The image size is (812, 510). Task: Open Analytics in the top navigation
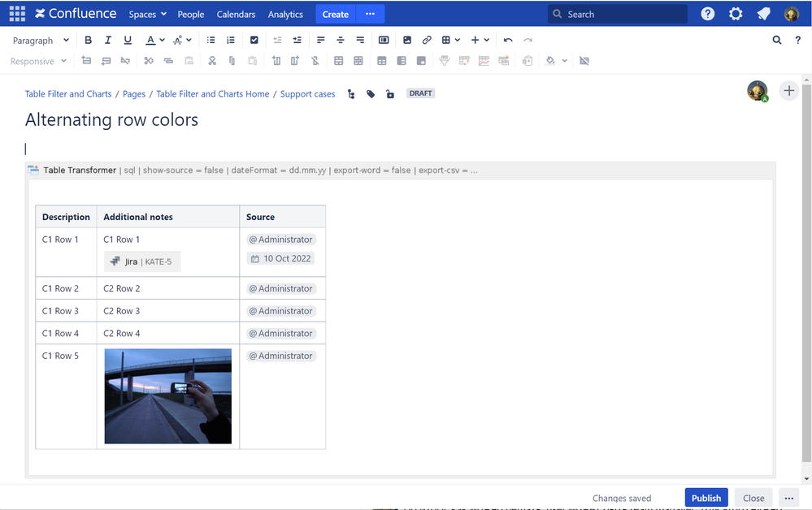tap(285, 14)
